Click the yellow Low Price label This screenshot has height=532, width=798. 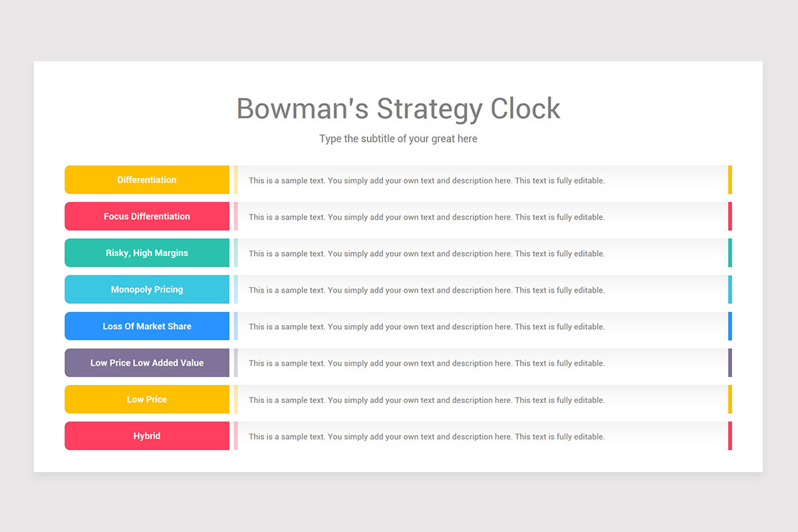tap(147, 399)
